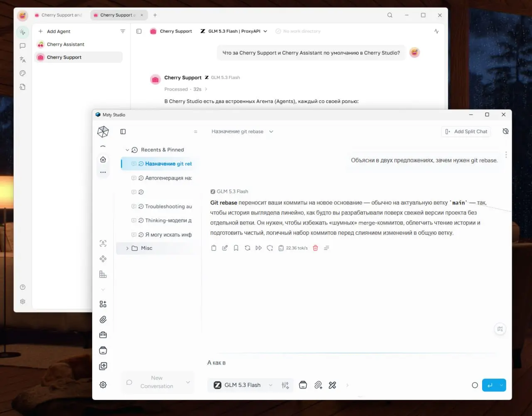532x416 pixels.
Task: Open the persona icon in Msty sidebar
Action: 103,244
